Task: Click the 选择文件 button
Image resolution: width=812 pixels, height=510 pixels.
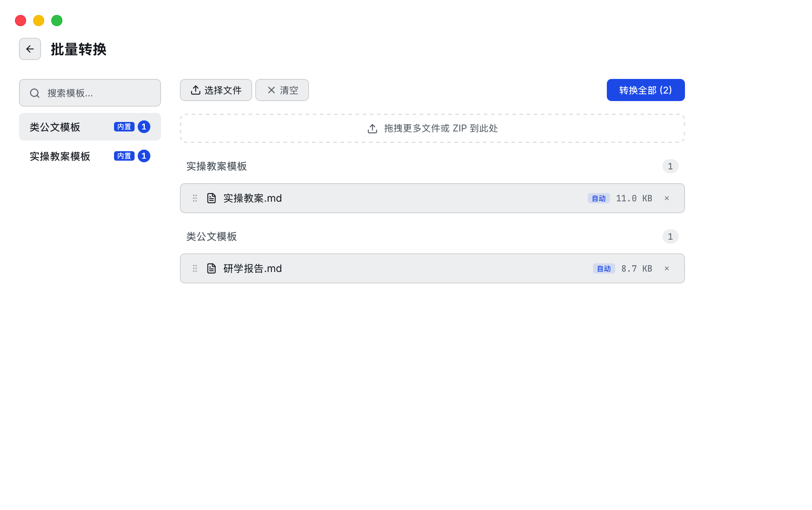Action: click(x=216, y=90)
